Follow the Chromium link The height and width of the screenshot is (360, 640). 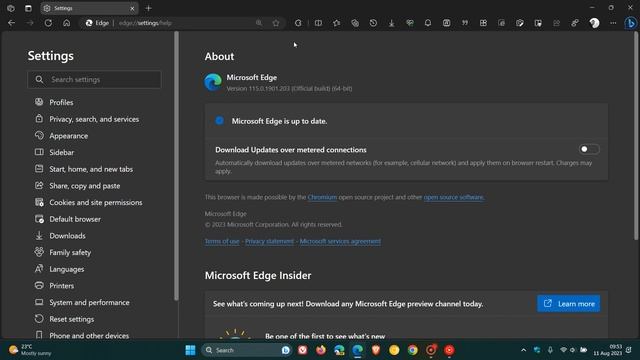click(x=322, y=198)
